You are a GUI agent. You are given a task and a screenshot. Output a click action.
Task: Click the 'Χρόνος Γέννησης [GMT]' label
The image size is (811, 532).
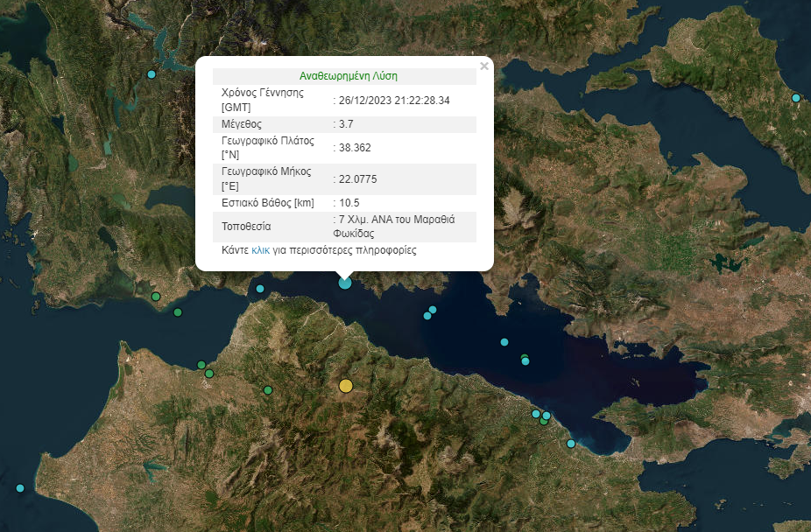point(263,101)
